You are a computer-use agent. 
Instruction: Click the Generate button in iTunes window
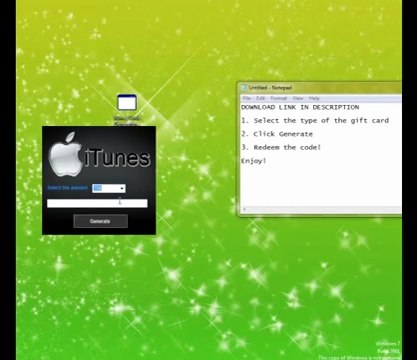pyautogui.click(x=100, y=221)
